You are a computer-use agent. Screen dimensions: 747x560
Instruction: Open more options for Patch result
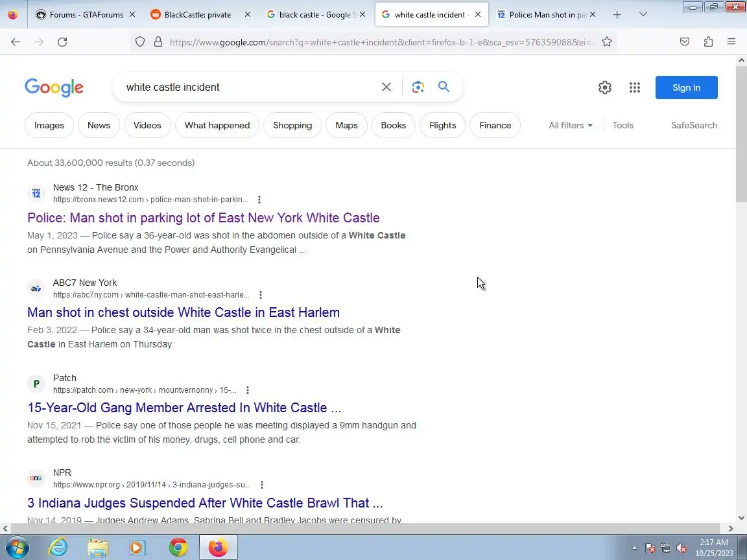point(248,390)
